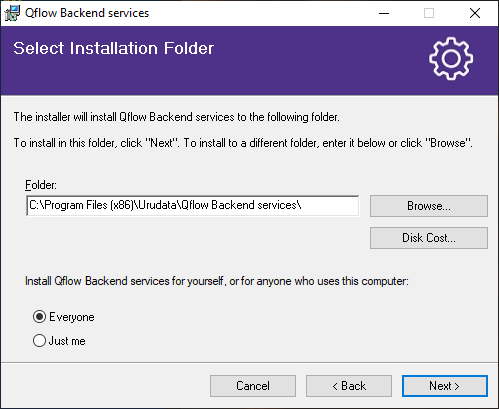This screenshot has height=409, width=499.
Task: Click the Select Installation Folder heading
Action: [114, 48]
